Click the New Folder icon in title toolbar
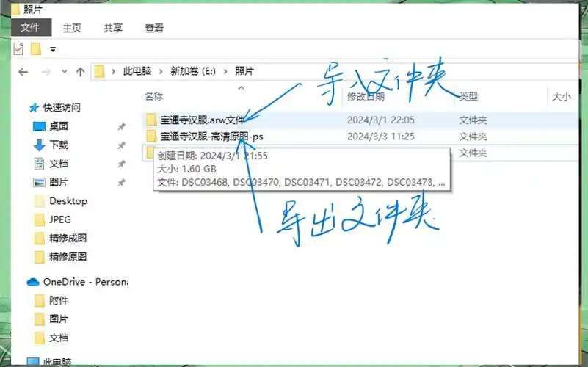588x367 pixels. pos(35,49)
